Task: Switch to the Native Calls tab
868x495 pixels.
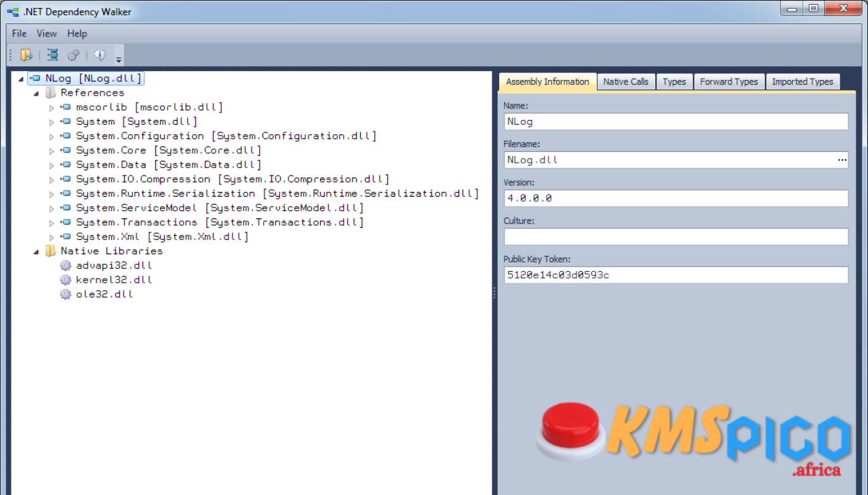Action: coord(625,81)
